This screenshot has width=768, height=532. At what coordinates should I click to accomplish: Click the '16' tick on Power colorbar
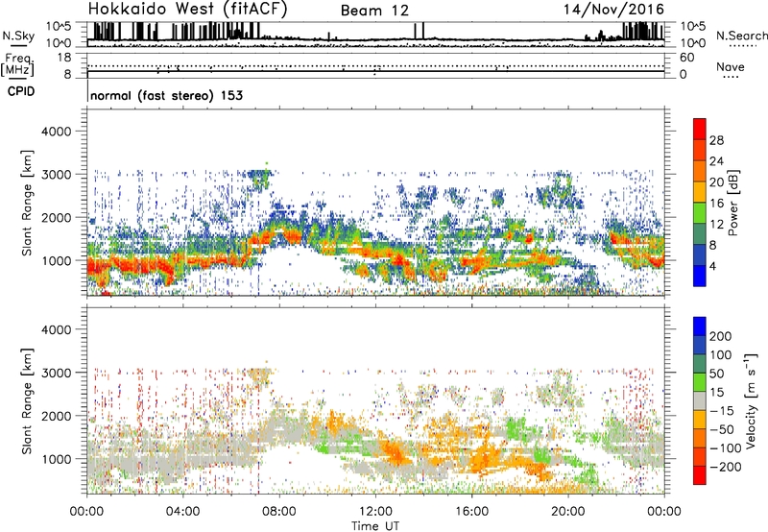click(716, 203)
